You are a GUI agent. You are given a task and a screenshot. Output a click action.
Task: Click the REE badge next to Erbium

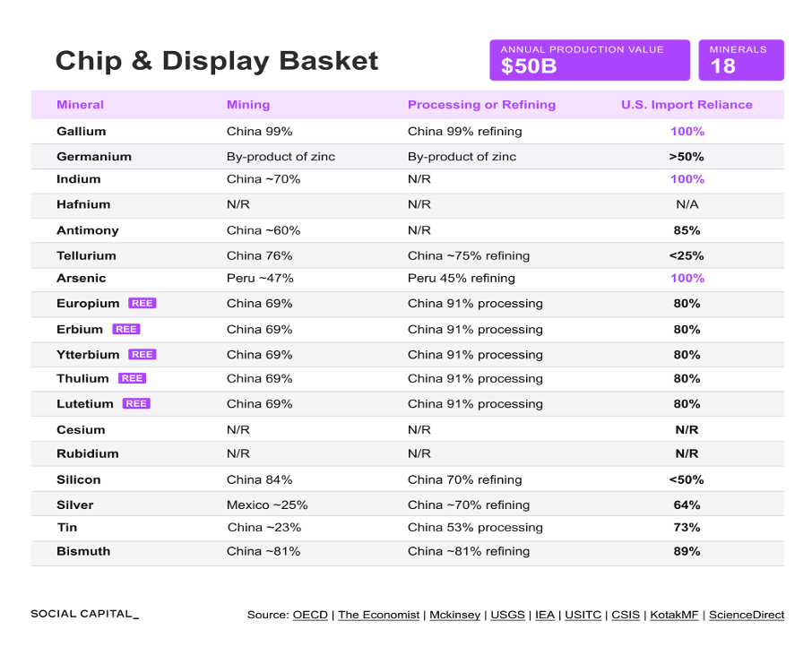(125, 329)
